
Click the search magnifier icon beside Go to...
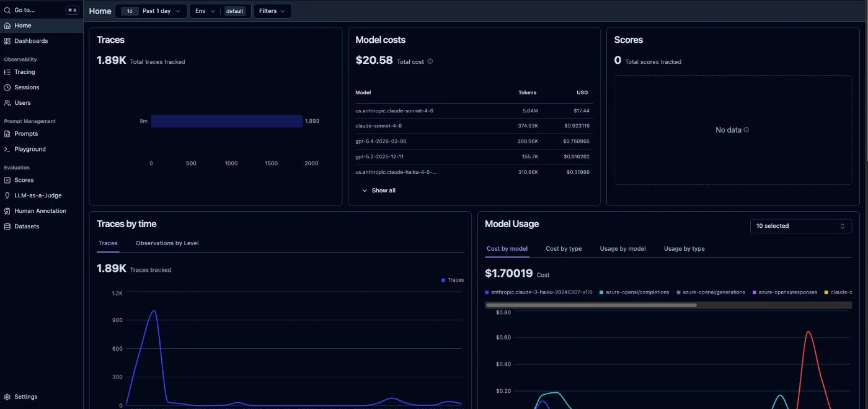click(x=7, y=10)
